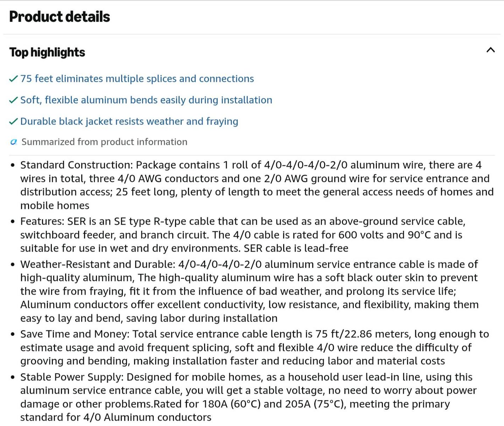Screen dimensions: 504x426
Task: Open the '75 feet eliminates multiple splices' highlight
Action: click(137, 78)
